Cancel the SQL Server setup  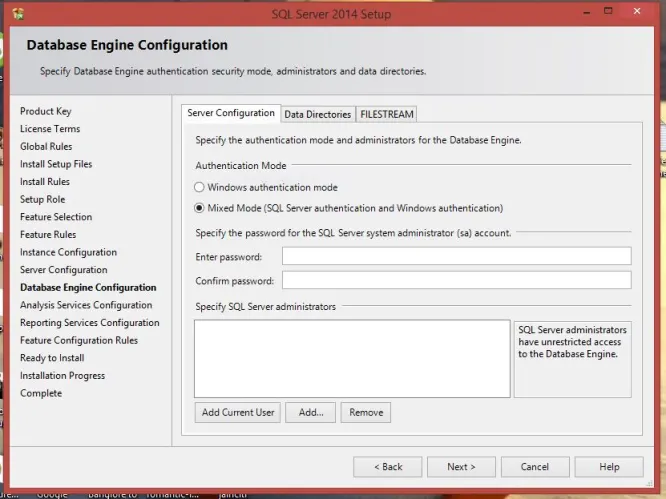point(534,466)
